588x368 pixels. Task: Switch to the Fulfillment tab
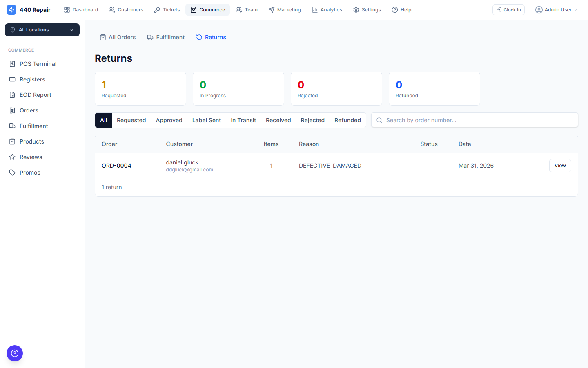[x=166, y=37]
